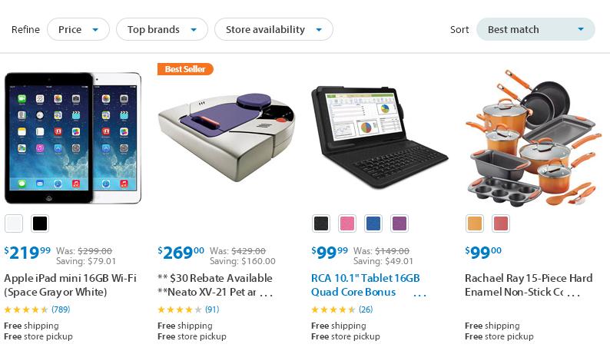Open the Store availability dropdown
Image resolution: width=610 pixels, height=364 pixels.
tap(274, 30)
